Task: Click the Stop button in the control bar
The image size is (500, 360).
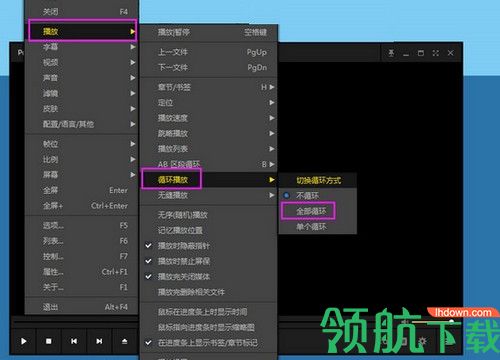Action: click(49, 341)
